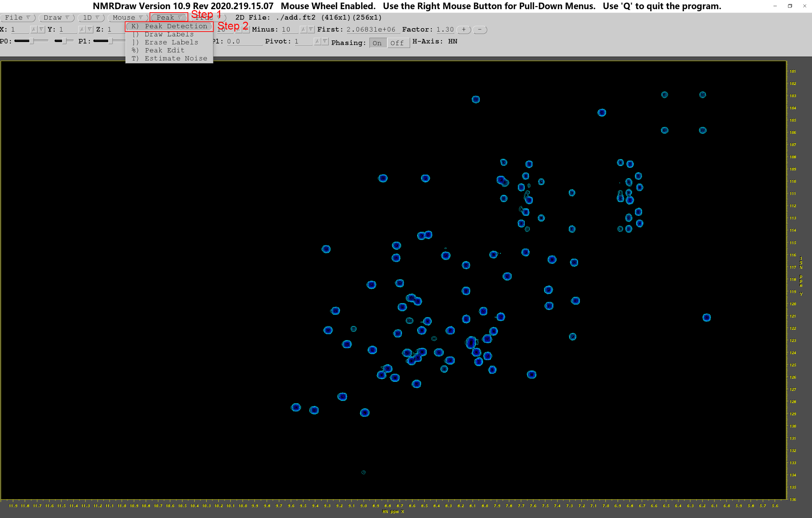The width and height of the screenshot is (812, 518).
Task: Increment the Y value up arrow
Action: click(82, 30)
